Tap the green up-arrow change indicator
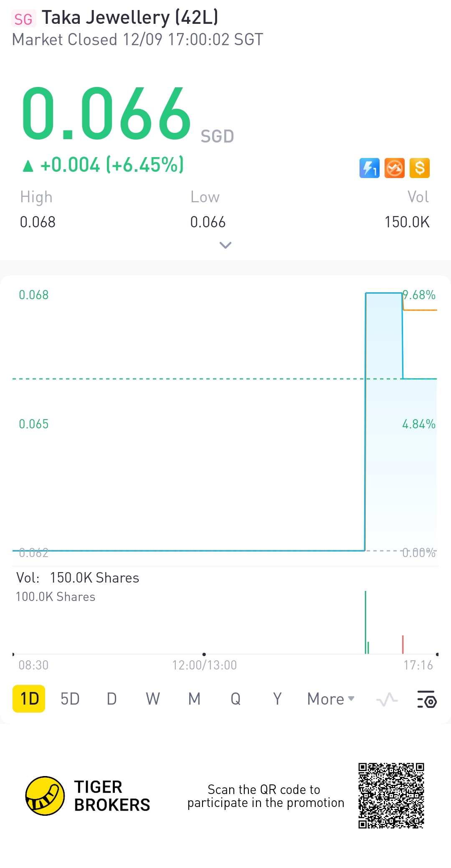 (x=28, y=166)
